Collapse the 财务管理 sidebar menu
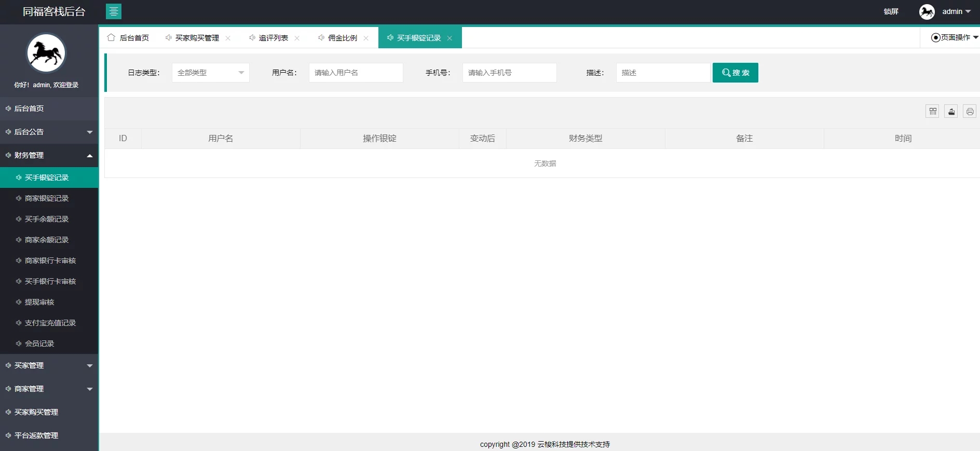This screenshot has height=451, width=980. [x=49, y=155]
